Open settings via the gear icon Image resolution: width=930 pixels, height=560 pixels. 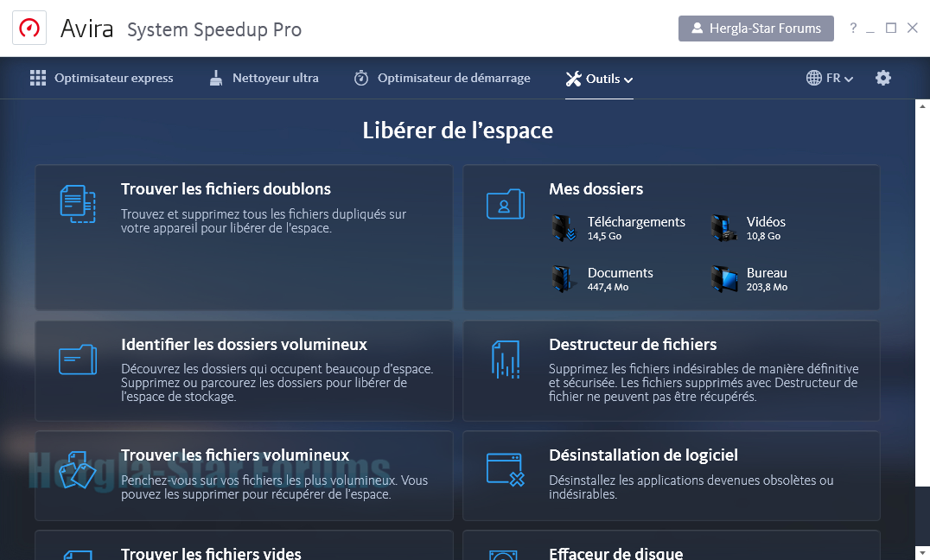pyautogui.click(x=883, y=78)
